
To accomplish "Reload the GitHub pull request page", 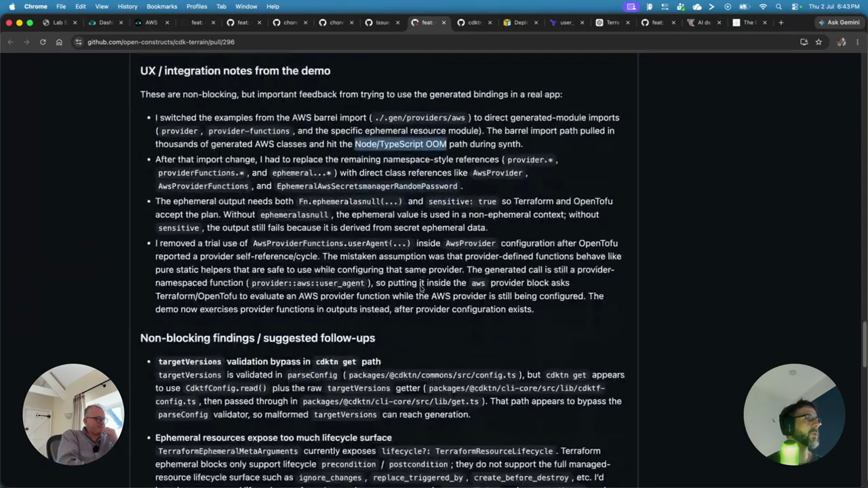I will [x=43, y=42].
